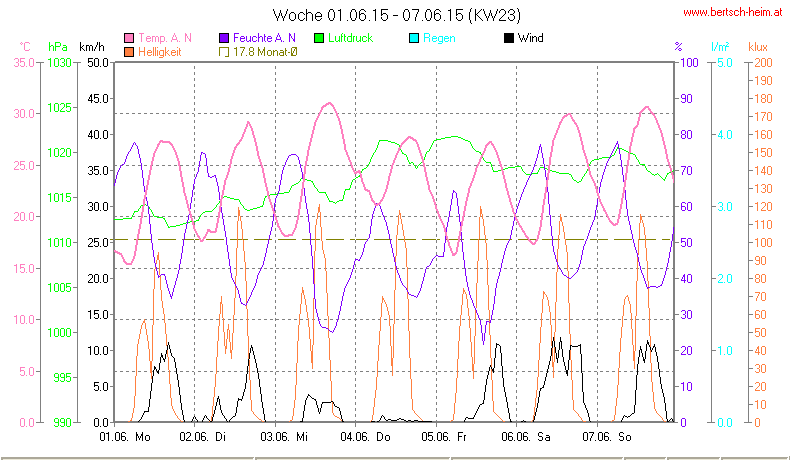
Task: Select the Regen legend label
Action: pos(439,38)
